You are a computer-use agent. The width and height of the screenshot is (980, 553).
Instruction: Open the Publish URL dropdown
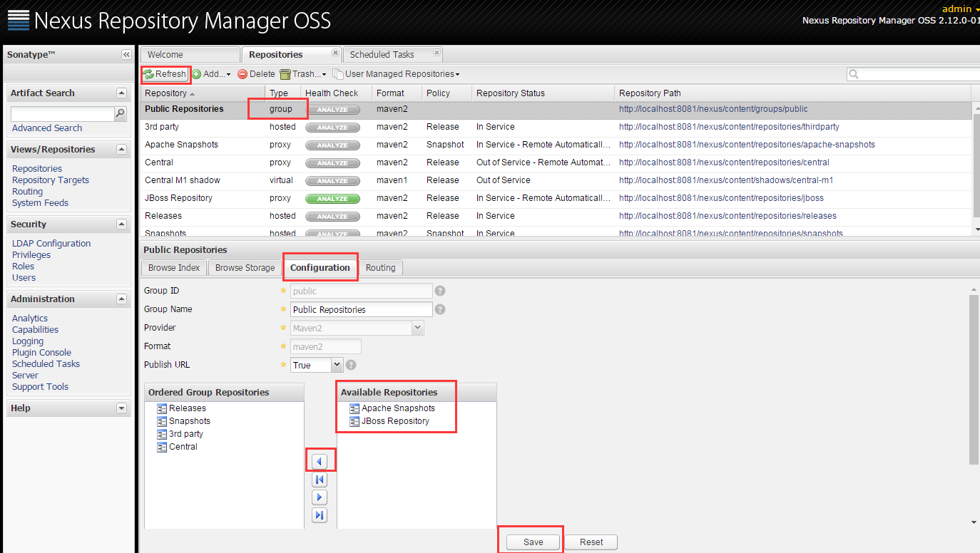(337, 365)
